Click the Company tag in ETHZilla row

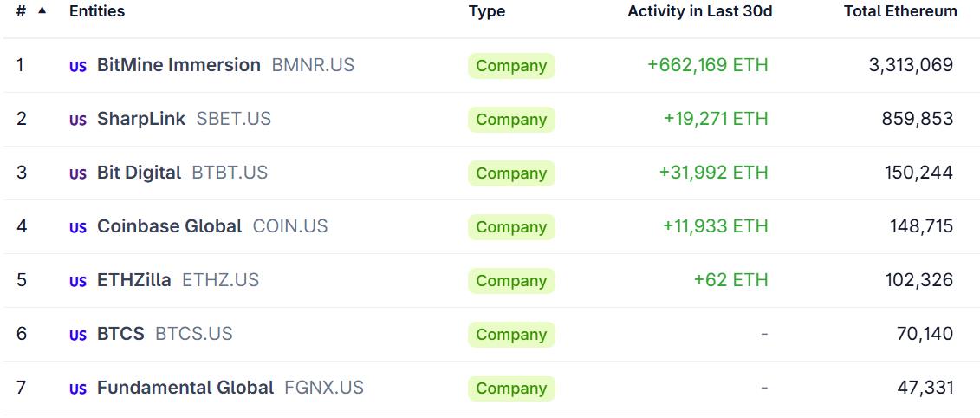click(x=511, y=281)
